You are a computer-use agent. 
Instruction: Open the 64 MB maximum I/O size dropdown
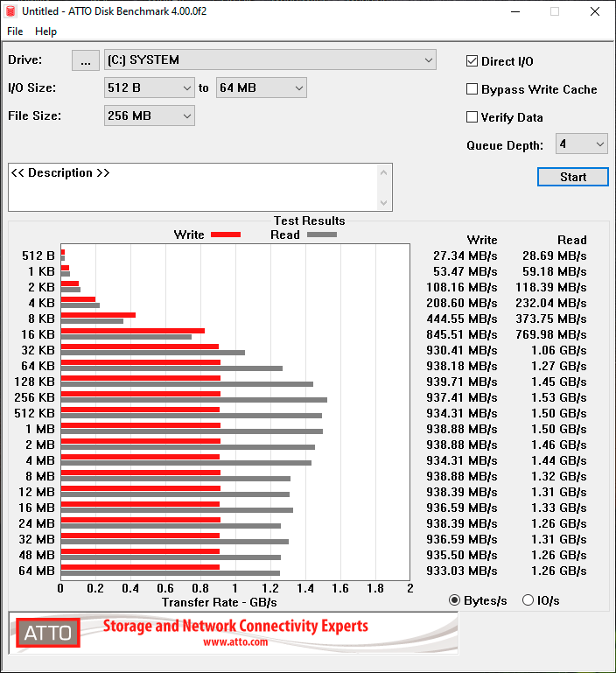tap(262, 88)
